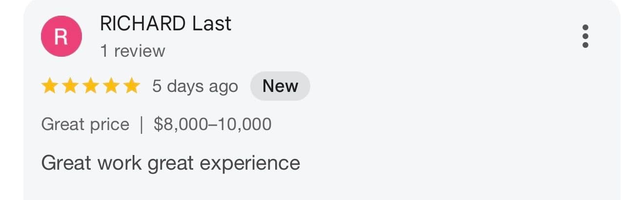
Task: Select the first yellow rating star
Action: (49, 86)
